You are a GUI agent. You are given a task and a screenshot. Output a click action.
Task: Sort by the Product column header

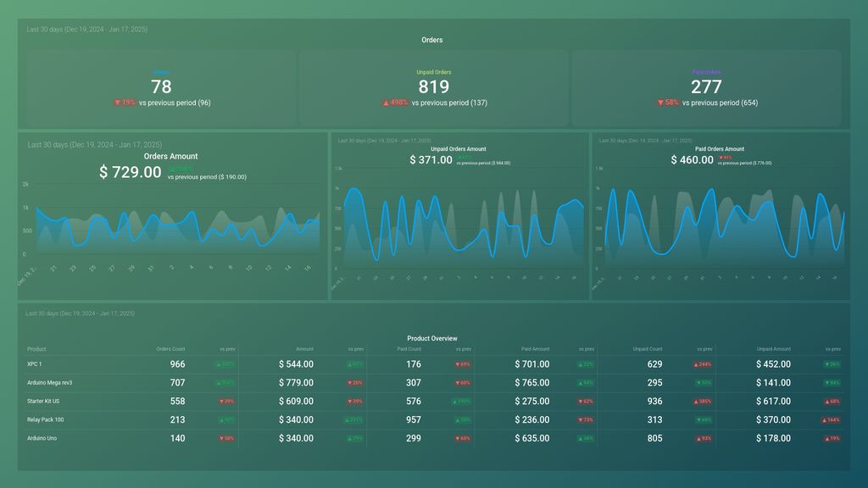pyautogui.click(x=36, y=349)
